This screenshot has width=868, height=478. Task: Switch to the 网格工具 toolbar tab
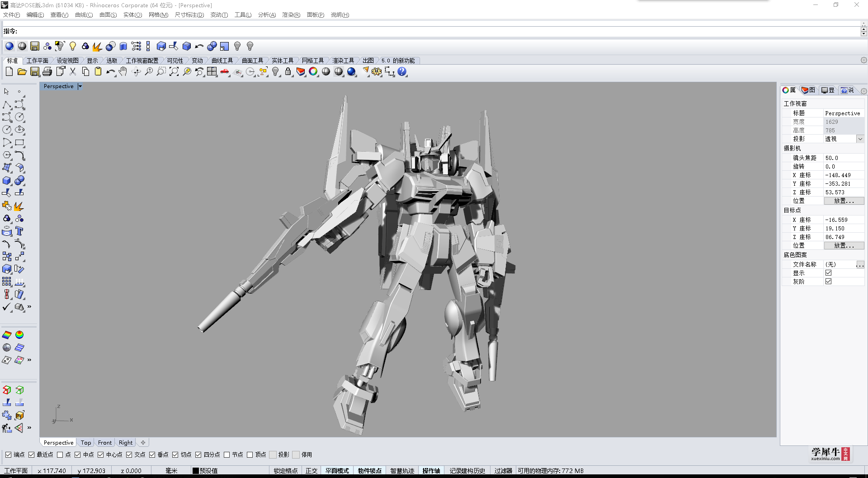[313, 61]
